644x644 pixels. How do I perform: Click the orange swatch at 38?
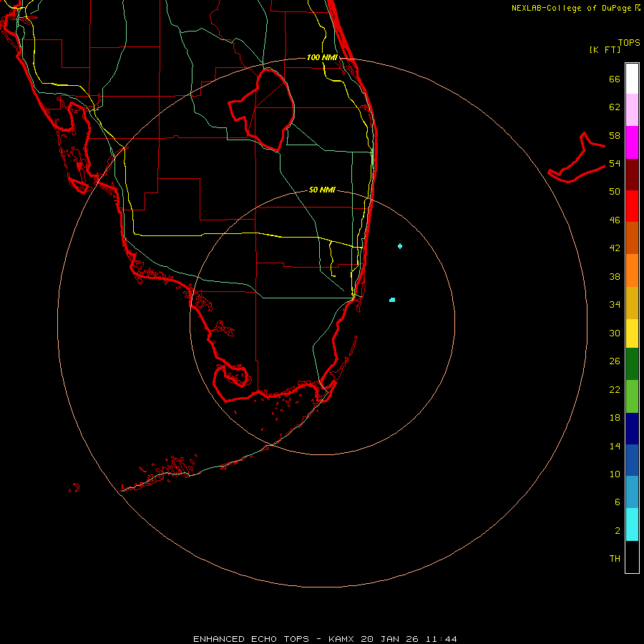tap(632, 270)
